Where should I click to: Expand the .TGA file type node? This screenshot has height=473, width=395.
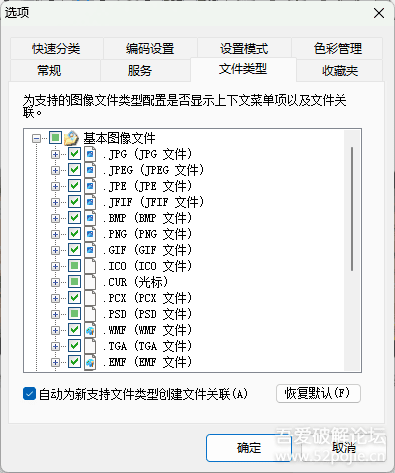point(55,346)
